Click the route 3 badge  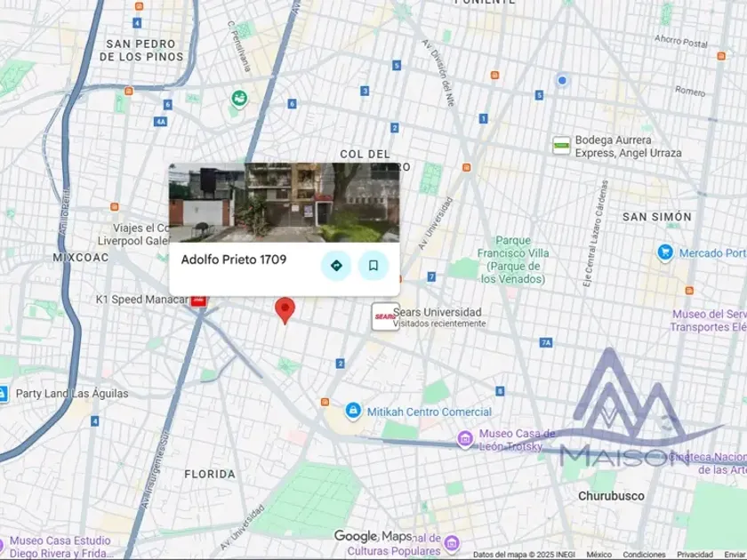(365, 91)
